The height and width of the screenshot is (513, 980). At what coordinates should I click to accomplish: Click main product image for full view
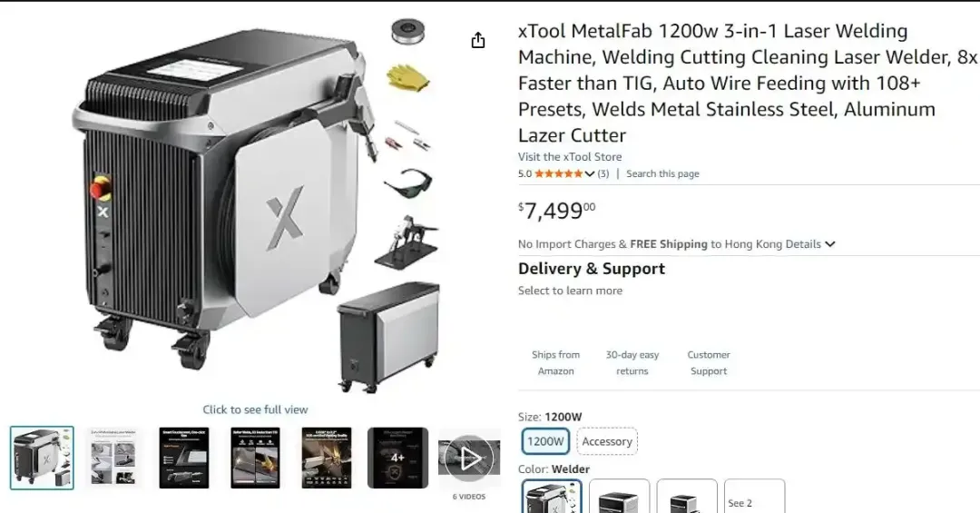pos(255,206)
